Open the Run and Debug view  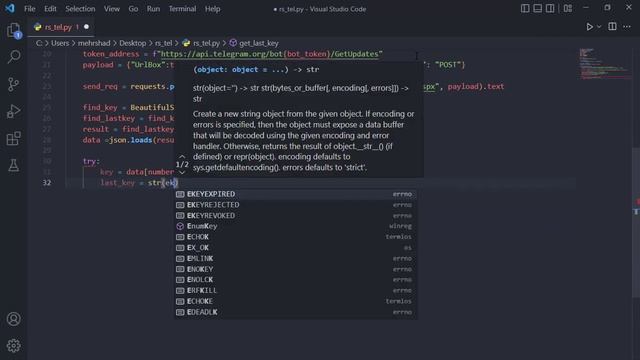point(13,111)
